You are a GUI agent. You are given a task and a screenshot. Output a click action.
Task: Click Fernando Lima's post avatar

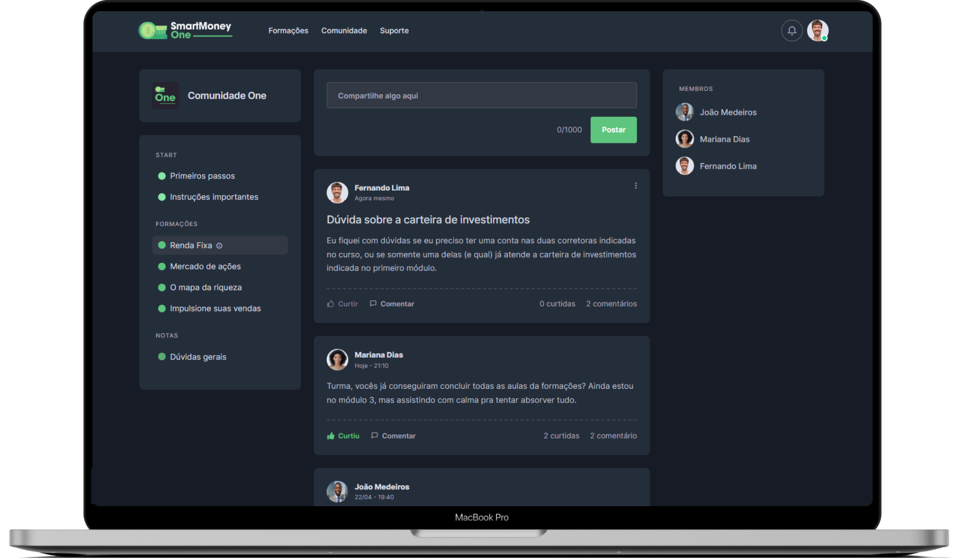(336, 193)
